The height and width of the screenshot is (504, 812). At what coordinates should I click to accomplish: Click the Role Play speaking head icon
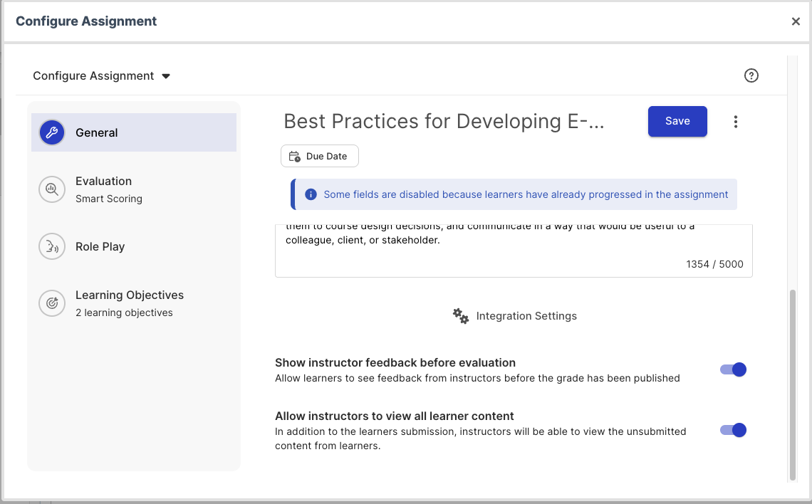click(x=52, y=246)
